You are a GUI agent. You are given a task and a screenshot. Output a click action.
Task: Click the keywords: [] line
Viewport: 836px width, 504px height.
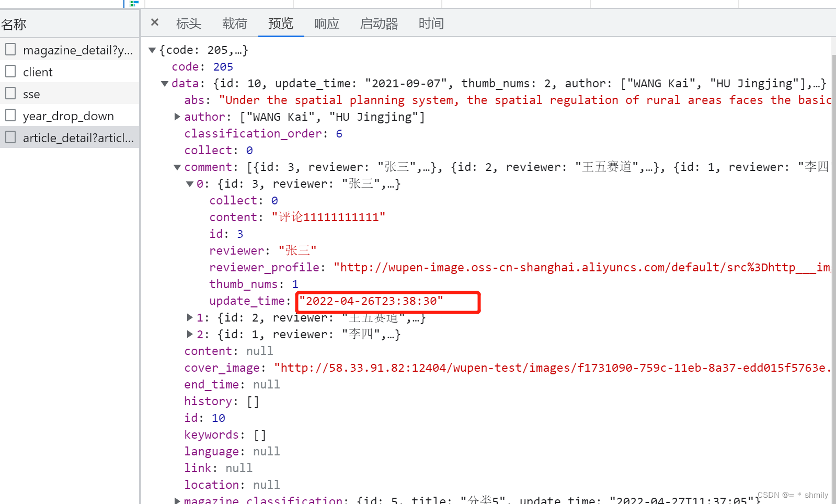pyautogui.click(x=225, y=435)
